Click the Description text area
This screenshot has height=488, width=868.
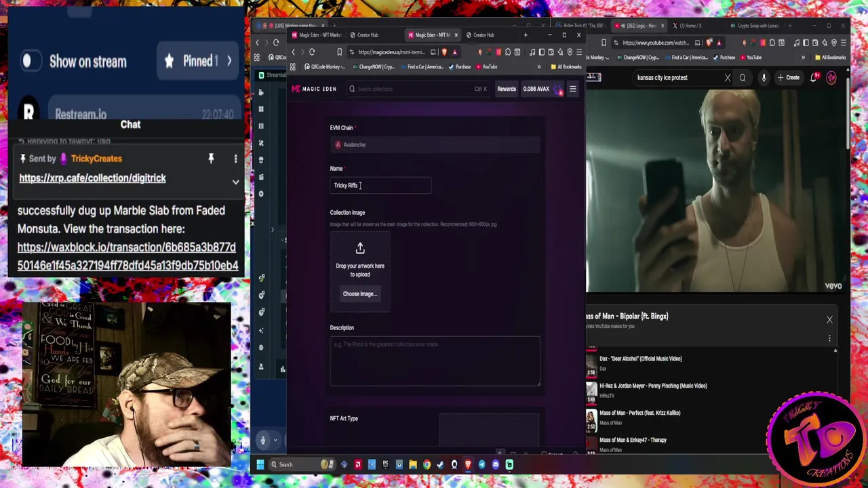click(x=435, y=361)
